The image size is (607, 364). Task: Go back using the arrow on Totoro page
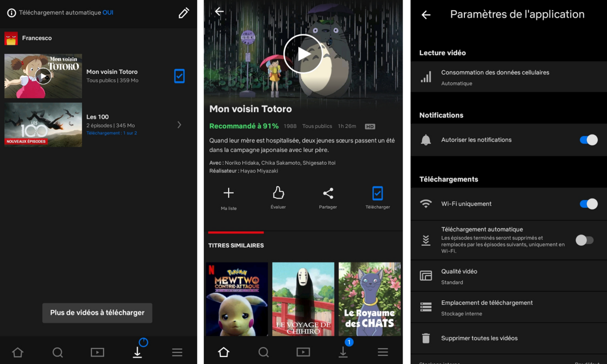click(x=219, y=11)
